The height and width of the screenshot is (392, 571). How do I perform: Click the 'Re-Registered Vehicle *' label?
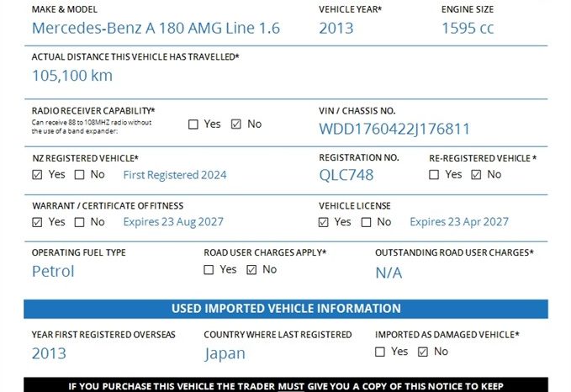(483, 158)
